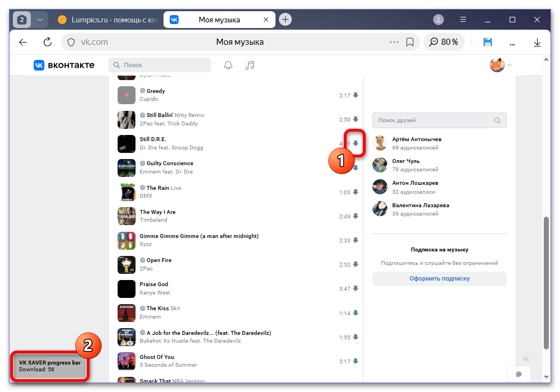Go to VKontakte home logo
This screenshot has width=560, height=392.
coord(64,66)
